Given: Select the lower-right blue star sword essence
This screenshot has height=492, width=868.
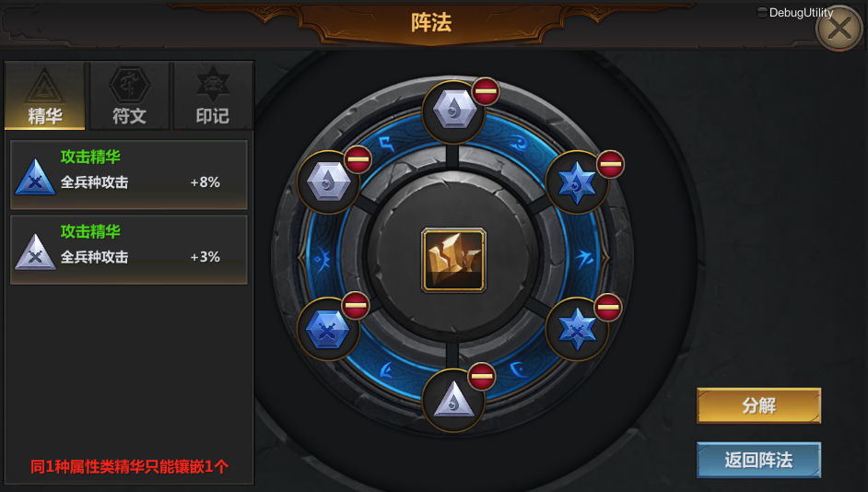Looking at the screenshot, I should click(577, 329).
